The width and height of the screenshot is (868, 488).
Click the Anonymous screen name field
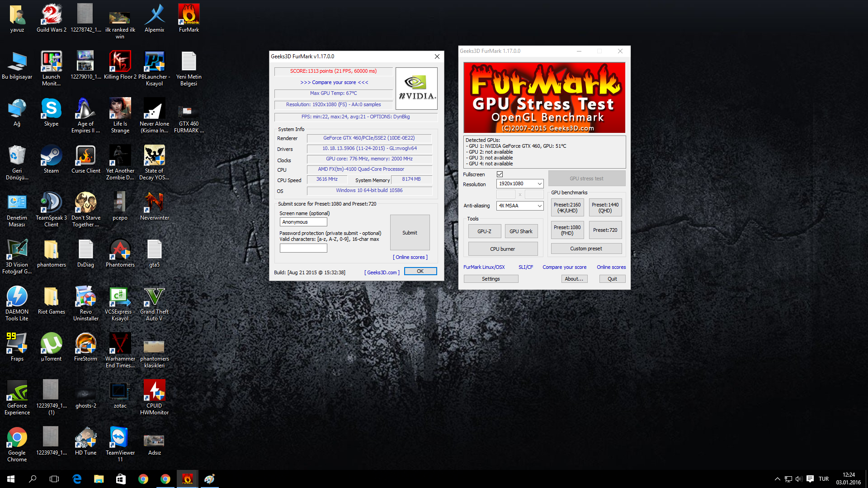(303, 222)
